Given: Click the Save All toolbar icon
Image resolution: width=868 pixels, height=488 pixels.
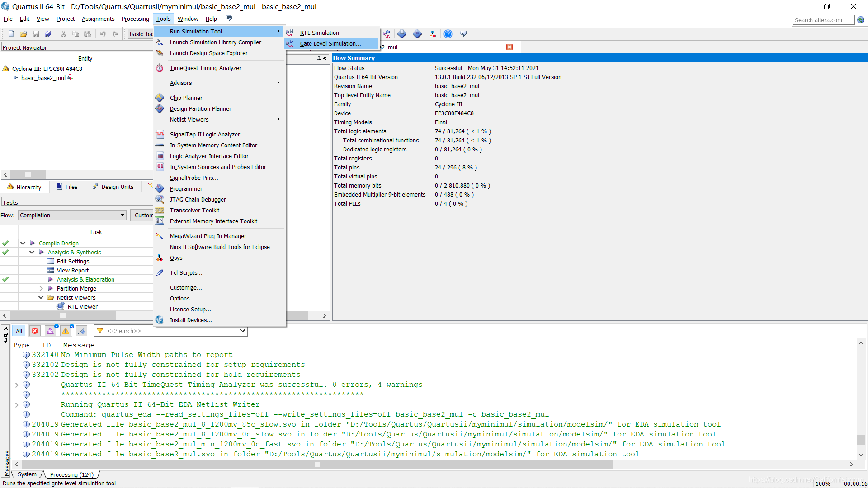Looking at the screenshot, I should [48, 34].
